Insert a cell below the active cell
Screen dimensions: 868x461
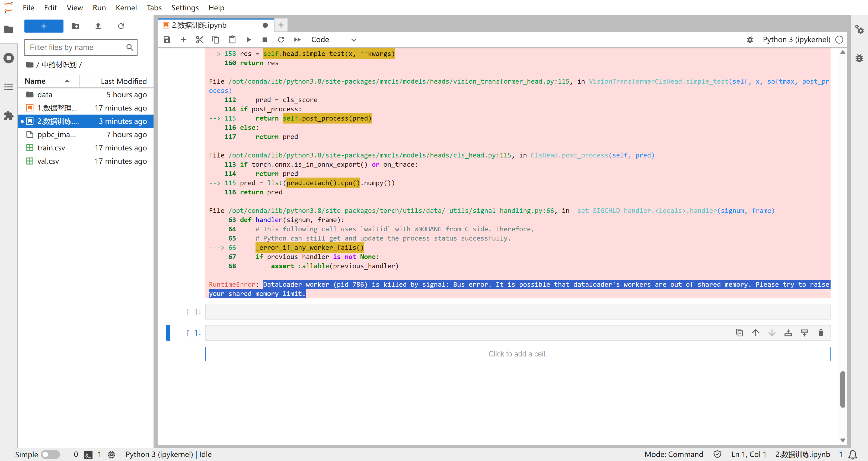(804, 333)
